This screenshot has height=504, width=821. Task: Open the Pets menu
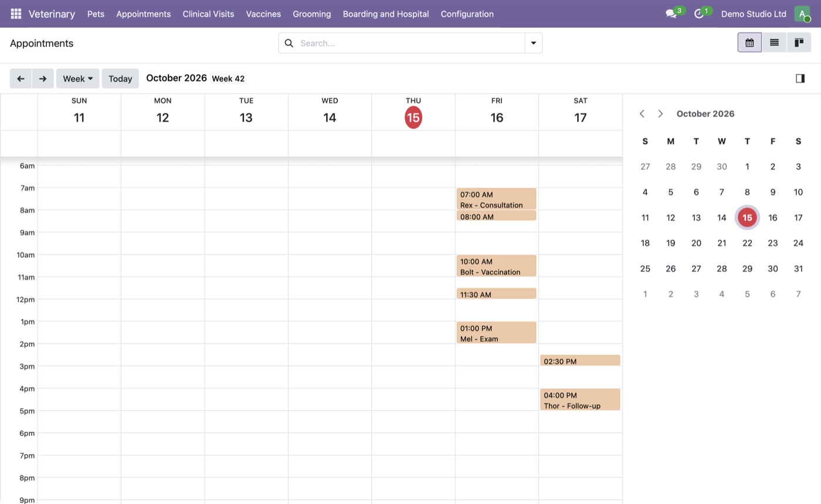pyautogui.click(x=96, y=13)
